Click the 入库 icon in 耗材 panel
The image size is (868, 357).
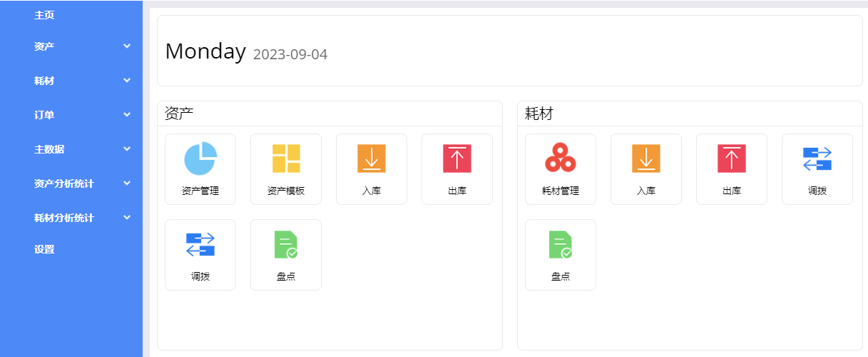(646, 159)
